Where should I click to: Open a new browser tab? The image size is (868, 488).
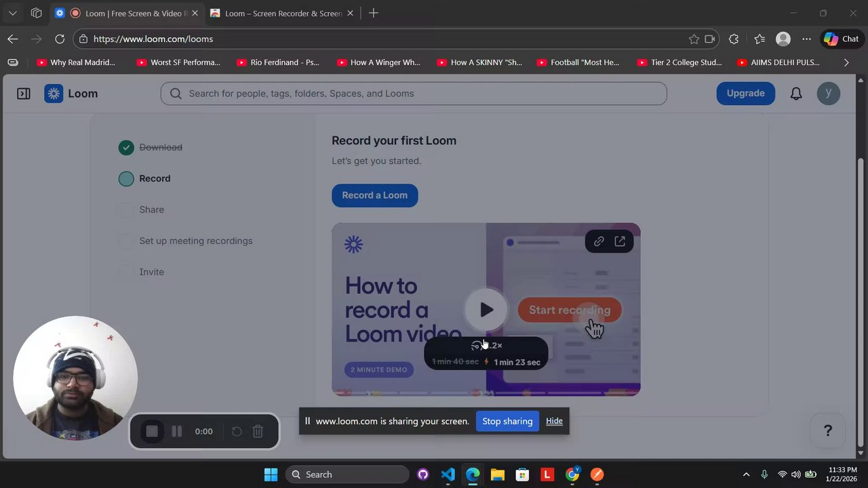coord(374,13)
